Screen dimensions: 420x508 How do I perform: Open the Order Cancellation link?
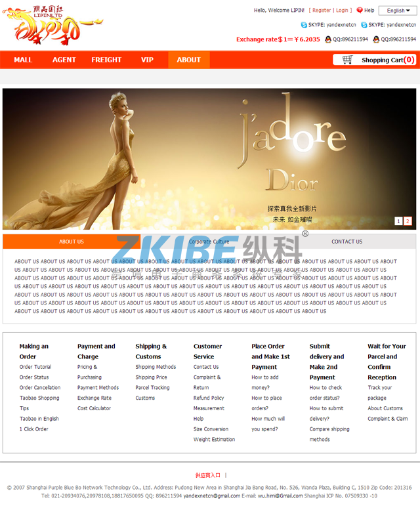[40, 388]
